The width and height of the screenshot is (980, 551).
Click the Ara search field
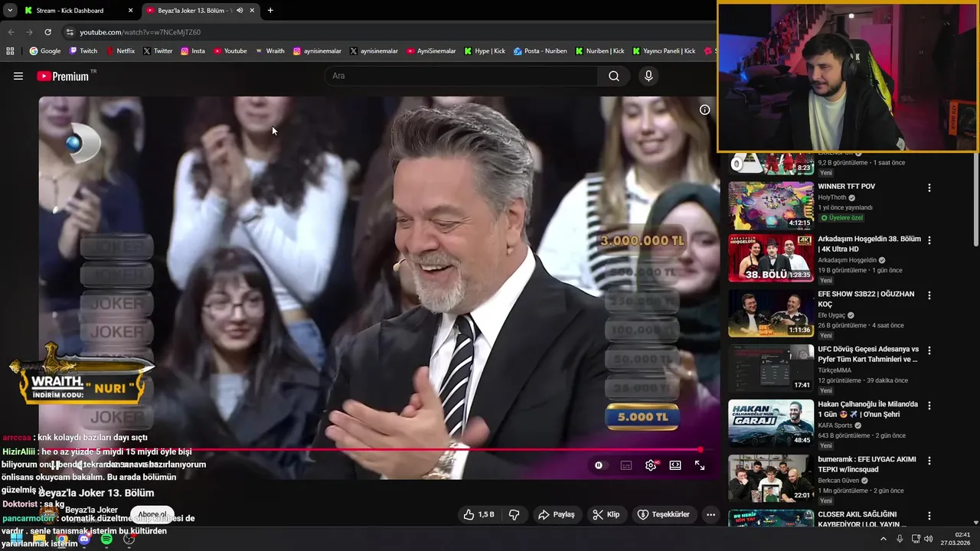tap(462, 76)
